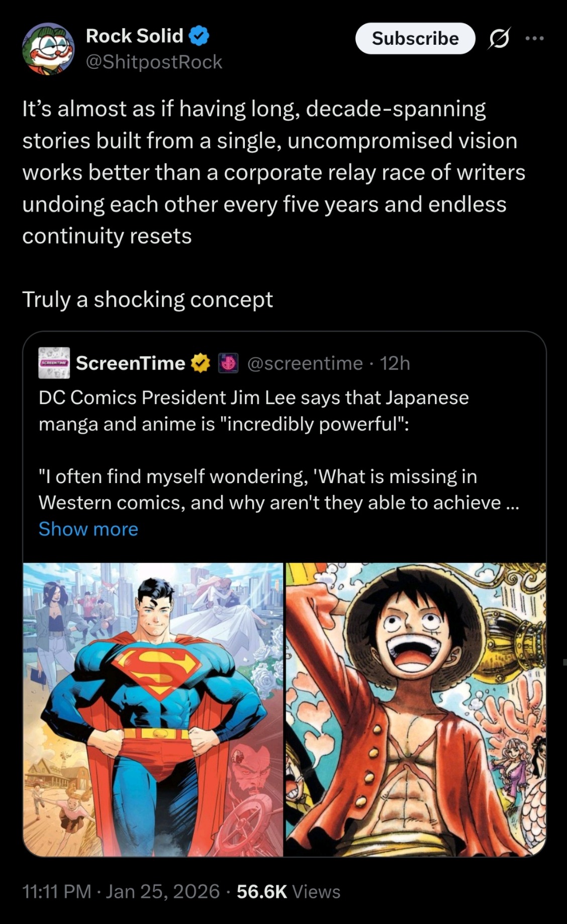Open the quoted ScreenTime post text
The height and width of the screenshot is (924, 567).
[279, 450]
